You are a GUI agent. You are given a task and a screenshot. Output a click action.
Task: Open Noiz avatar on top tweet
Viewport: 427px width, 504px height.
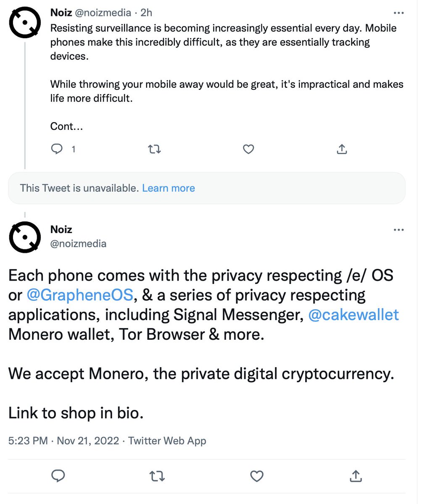25,21
